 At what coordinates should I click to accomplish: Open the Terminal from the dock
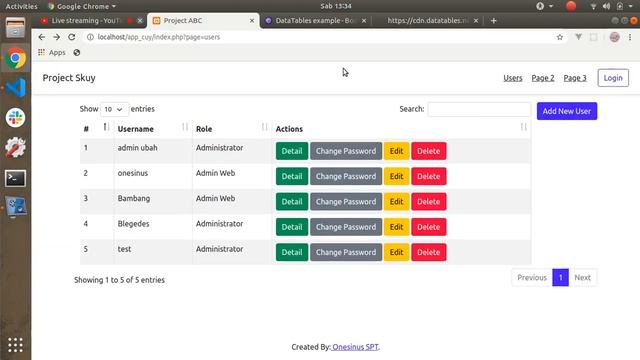16,178
